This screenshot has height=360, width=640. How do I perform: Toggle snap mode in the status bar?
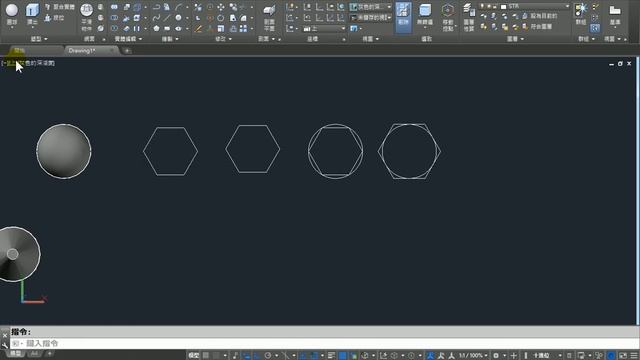click(x=216, y=356)
